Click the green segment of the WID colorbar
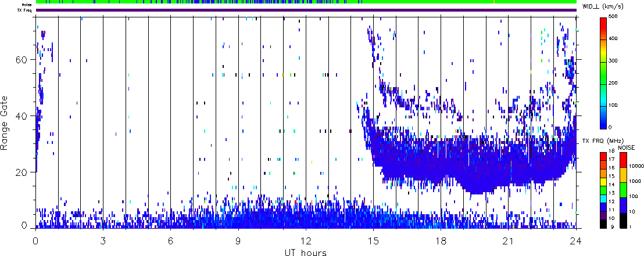 tap(603, 74)
